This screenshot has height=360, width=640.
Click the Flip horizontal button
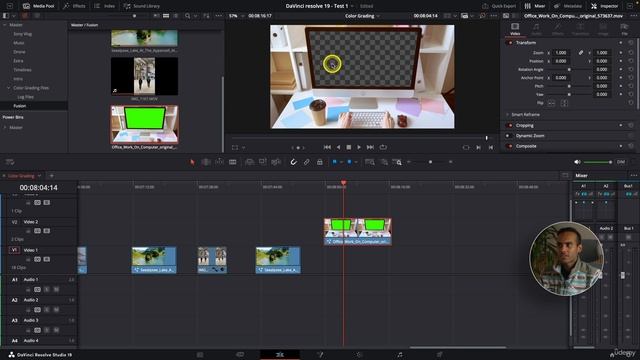[x=551, y=103]
